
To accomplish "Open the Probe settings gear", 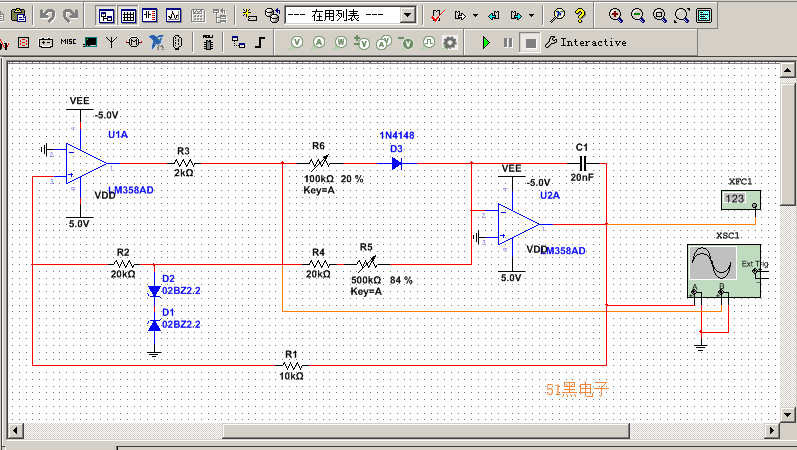I will coord(450,43).
